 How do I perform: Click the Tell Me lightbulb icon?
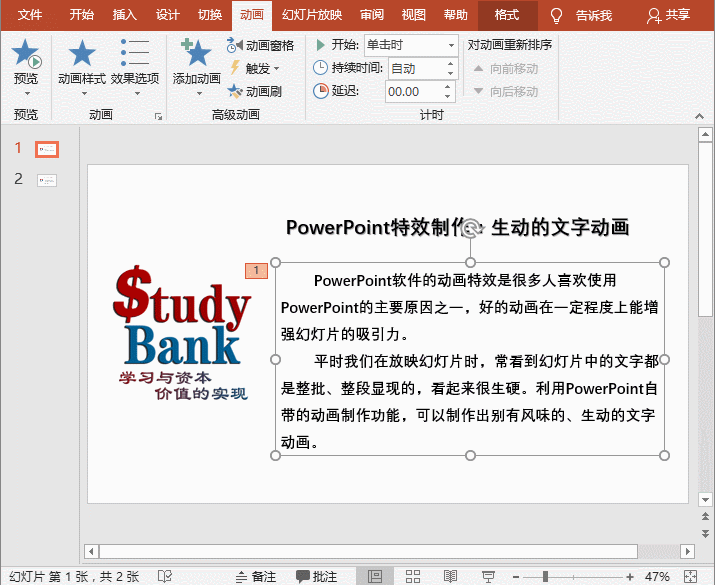pyautogui.click(x=556, y=16)
